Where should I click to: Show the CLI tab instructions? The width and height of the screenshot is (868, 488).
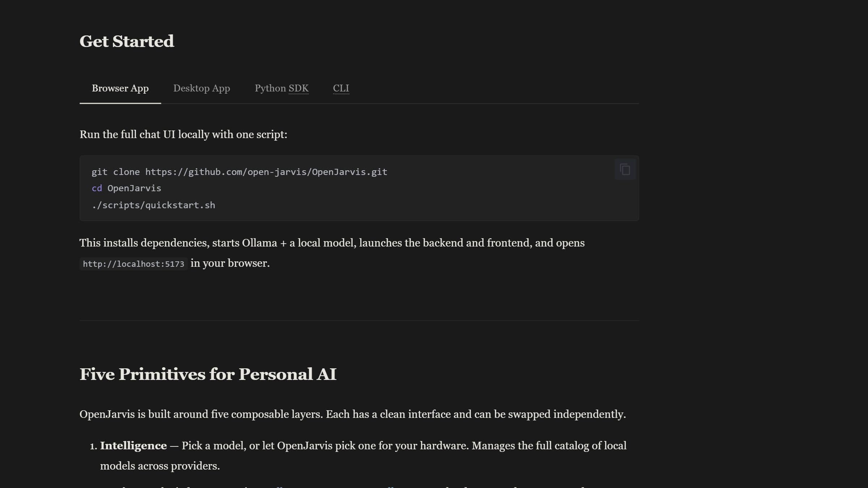tap(341, 88)
